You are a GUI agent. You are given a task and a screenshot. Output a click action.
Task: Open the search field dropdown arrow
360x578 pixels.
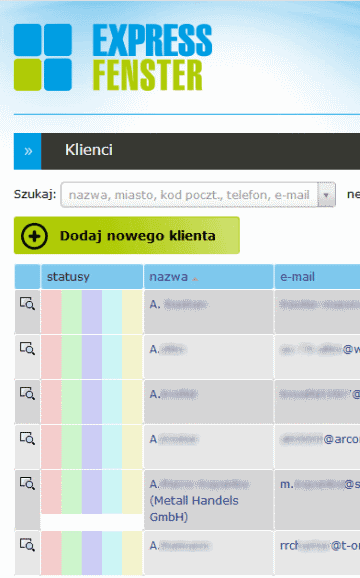[x=326, y=195]
